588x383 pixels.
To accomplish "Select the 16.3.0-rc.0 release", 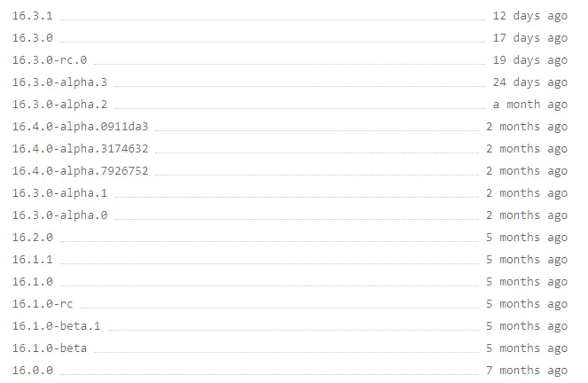I will point(50,60).
